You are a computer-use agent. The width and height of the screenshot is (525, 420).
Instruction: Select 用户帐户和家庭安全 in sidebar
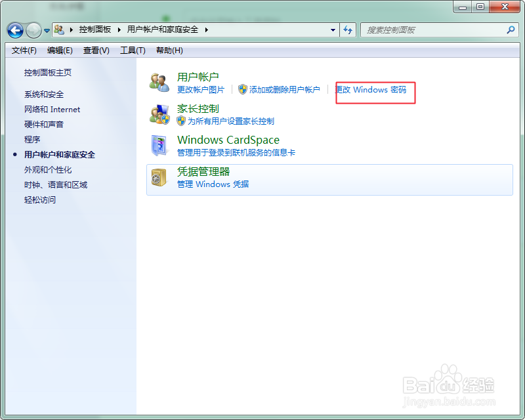pyautogui.click(x=60, y=155)
